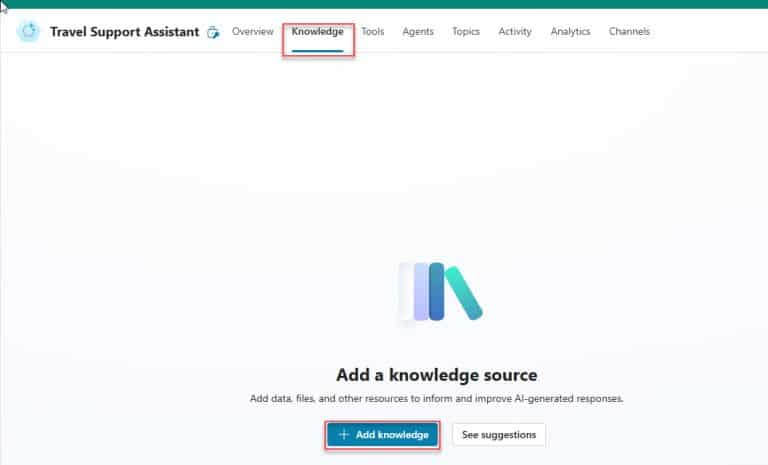The image size is (768, 465).
Task: Click the description text about AI-generated responses
Action: (x=436, y=399)
